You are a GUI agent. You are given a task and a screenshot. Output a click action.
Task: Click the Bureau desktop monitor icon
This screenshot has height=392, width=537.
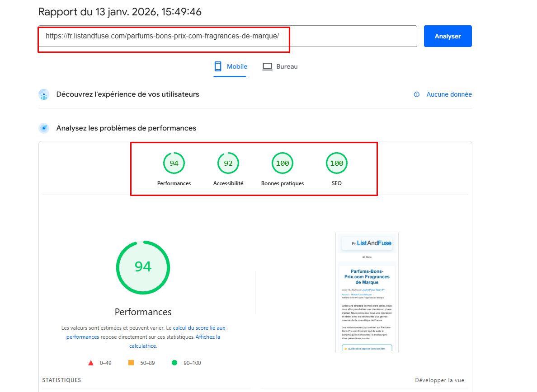click(x=267, y=66)
